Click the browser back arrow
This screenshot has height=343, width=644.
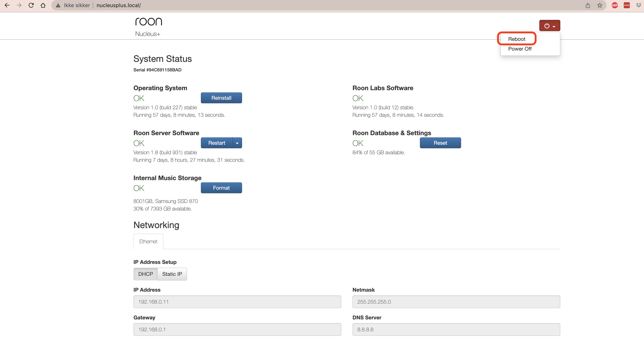[7, 5]
